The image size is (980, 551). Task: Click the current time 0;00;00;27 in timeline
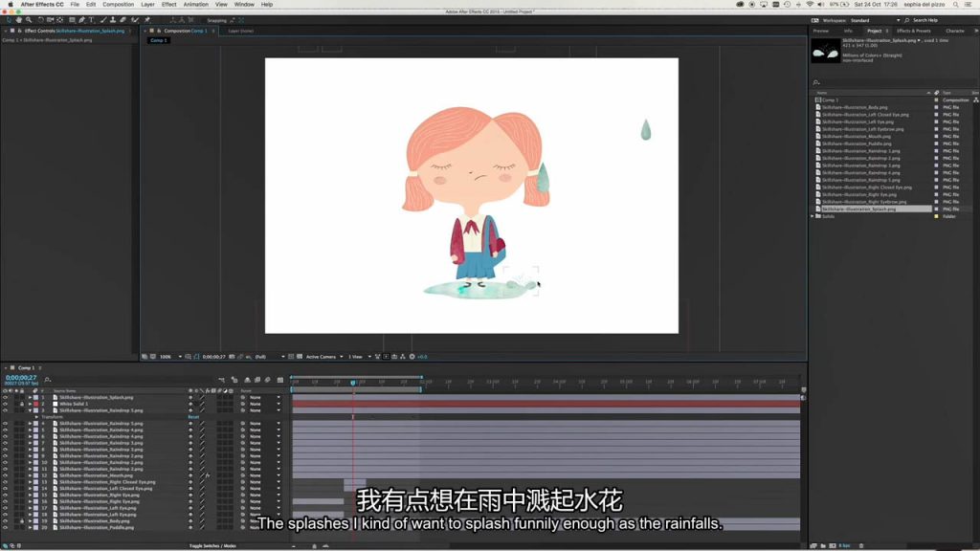tap(21, 377)
